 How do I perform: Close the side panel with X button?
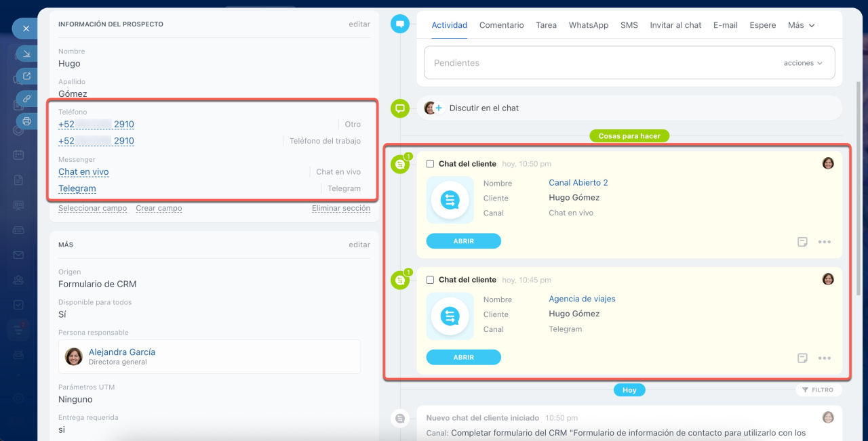tap(25, 28)
